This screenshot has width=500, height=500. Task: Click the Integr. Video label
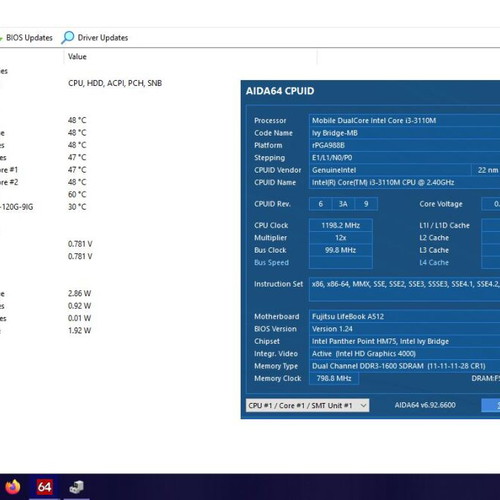[276, 353]
